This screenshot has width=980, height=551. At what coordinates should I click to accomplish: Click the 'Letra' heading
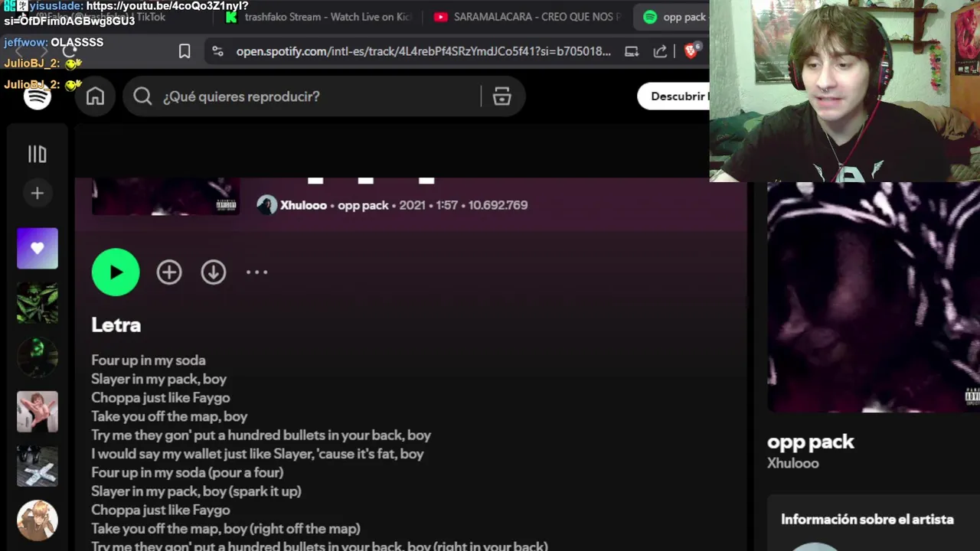[116, 324]
